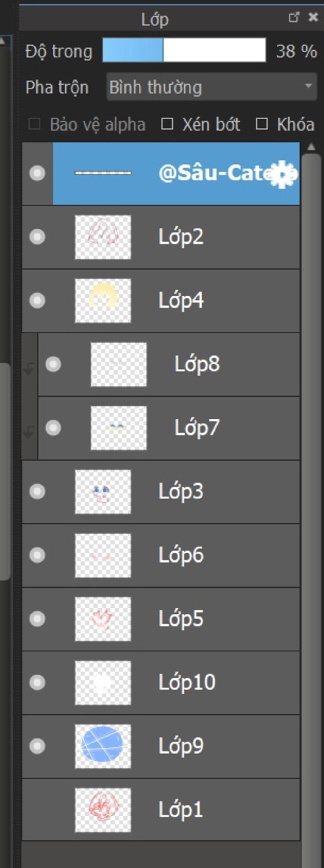Image resolution: width=324 pixels, height=868 pixels.
Task: Open settings gear on the @Sâu-Cate layer
Action: [x=283, y=174]
